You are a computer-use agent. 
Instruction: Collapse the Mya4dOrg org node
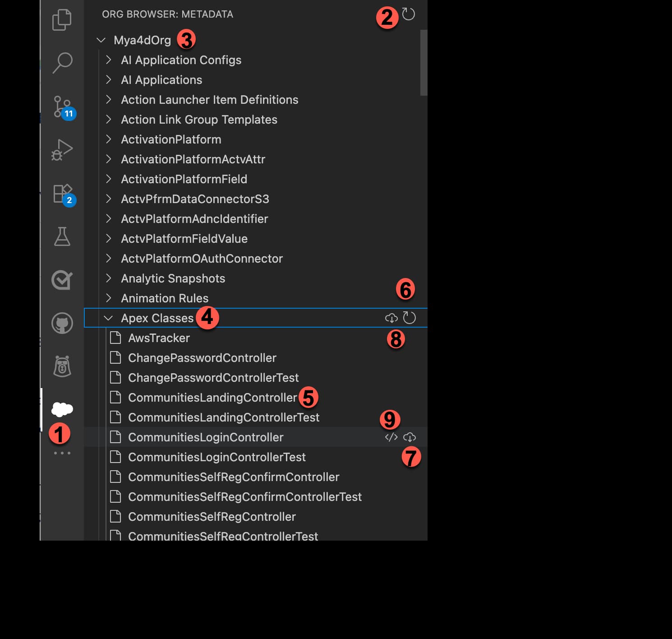(101, 40)
